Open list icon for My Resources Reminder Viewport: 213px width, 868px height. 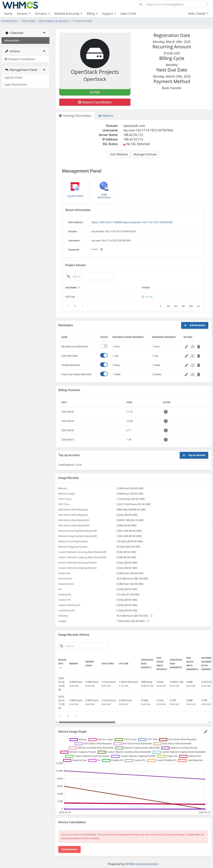coord(193,346)
